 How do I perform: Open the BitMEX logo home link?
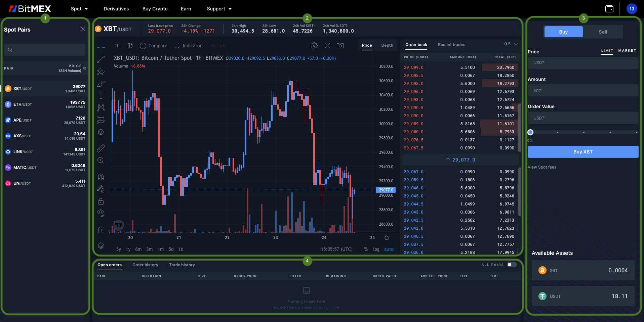30,9
